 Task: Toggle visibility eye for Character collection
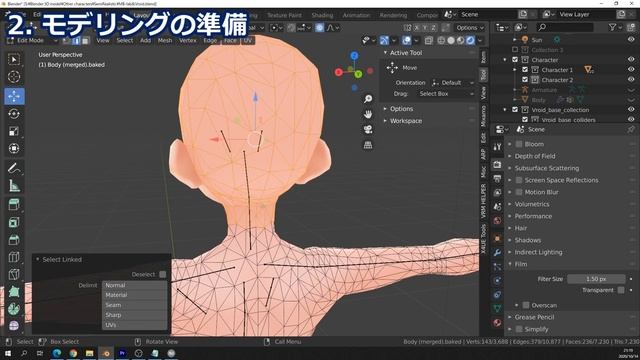point(631,60)
